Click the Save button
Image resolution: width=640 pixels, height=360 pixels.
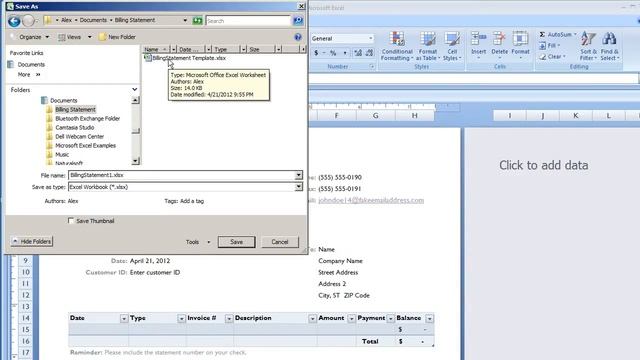tap(236, 242)
